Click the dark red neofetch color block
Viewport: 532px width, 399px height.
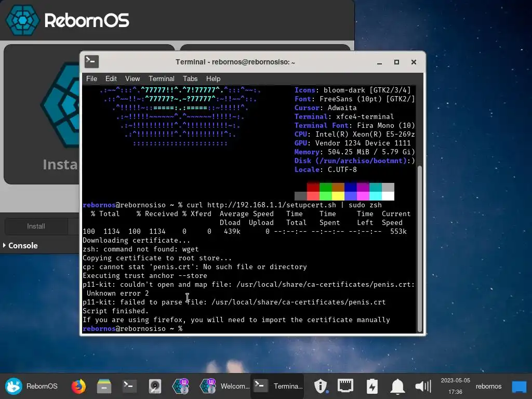[x=313, y=187]
